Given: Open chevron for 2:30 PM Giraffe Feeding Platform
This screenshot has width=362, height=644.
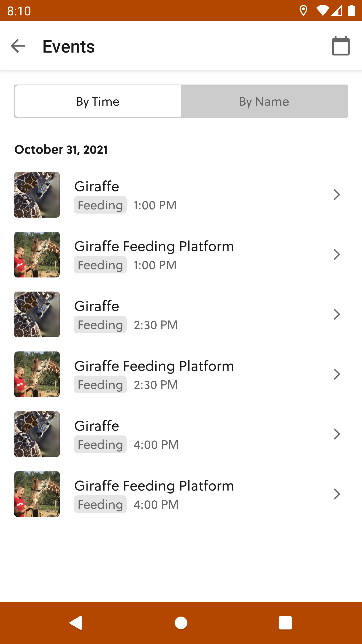Looking at the screenshot, I should (337, 374).
